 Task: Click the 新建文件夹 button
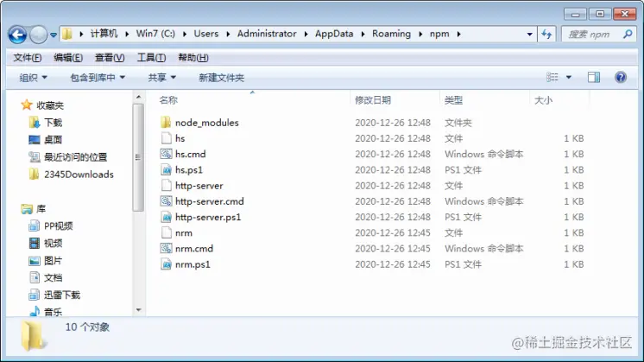[x=221, y=78]
